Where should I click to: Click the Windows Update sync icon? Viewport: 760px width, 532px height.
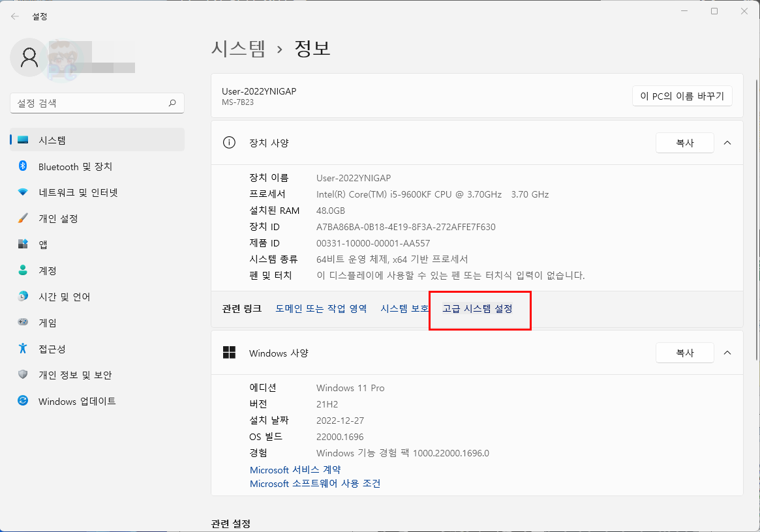[x=23, y=401]
